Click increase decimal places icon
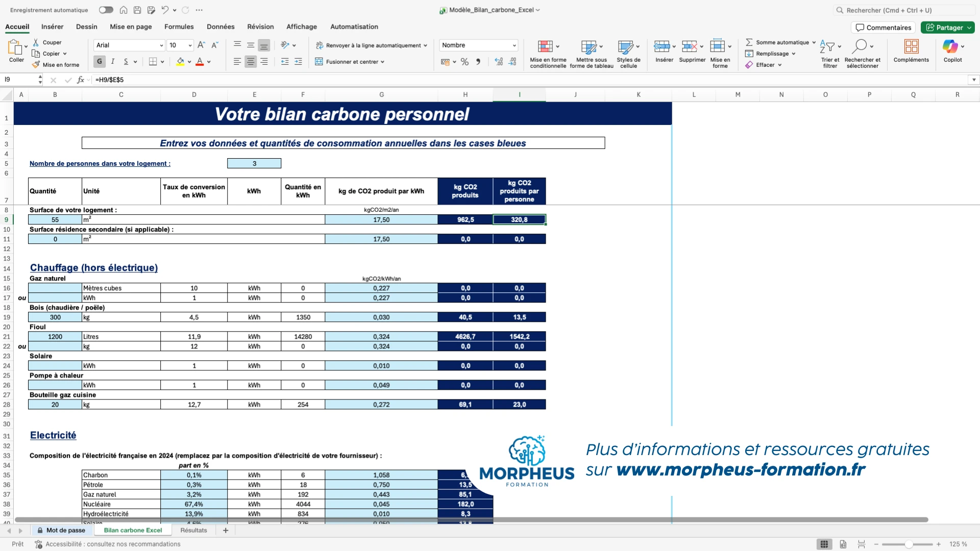Screen dimensions: 980x551 [499, 62]
